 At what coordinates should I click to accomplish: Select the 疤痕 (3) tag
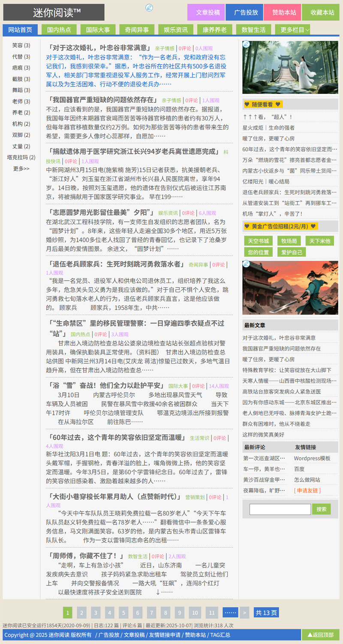coord(21,68)
